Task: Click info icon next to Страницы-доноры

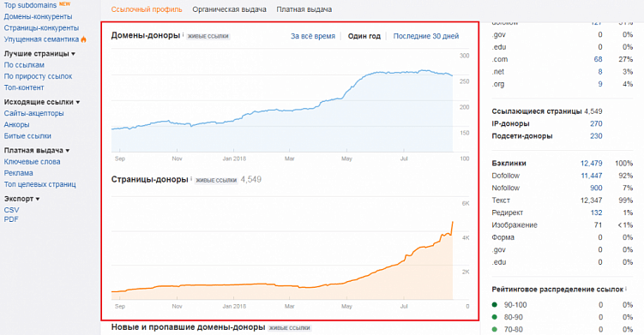Action: click(x=191, y=178)
